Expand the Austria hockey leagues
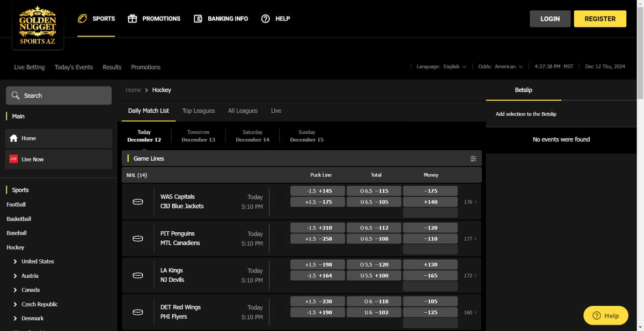 tap(15, 276)
